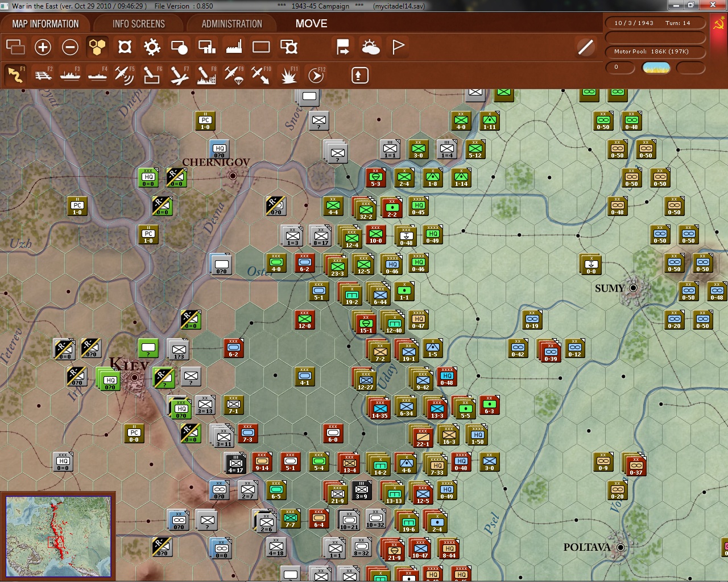The image size is (728, 582).
Task: Click the date and Turn 14 display
Action: click(x=654, y=23)
